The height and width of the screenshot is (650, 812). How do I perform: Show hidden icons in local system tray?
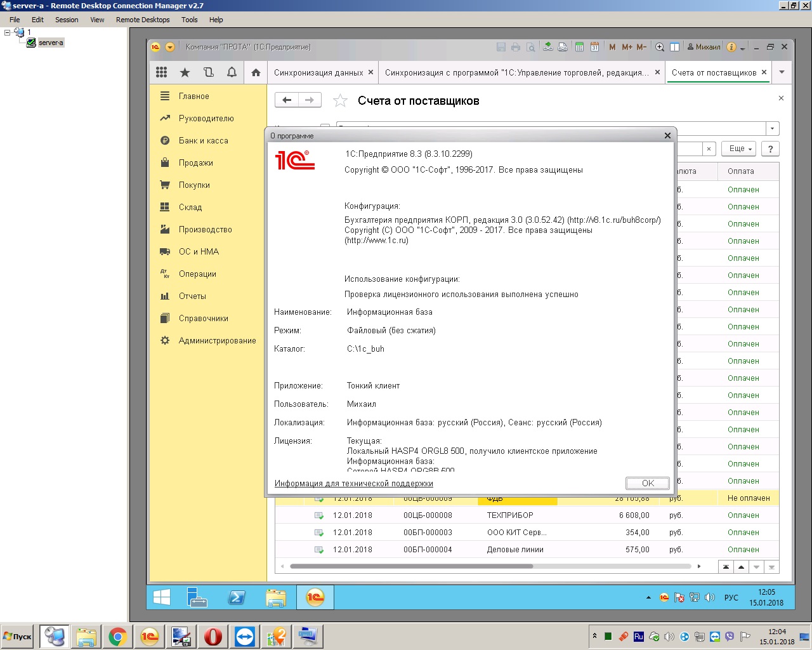(594, 636)
